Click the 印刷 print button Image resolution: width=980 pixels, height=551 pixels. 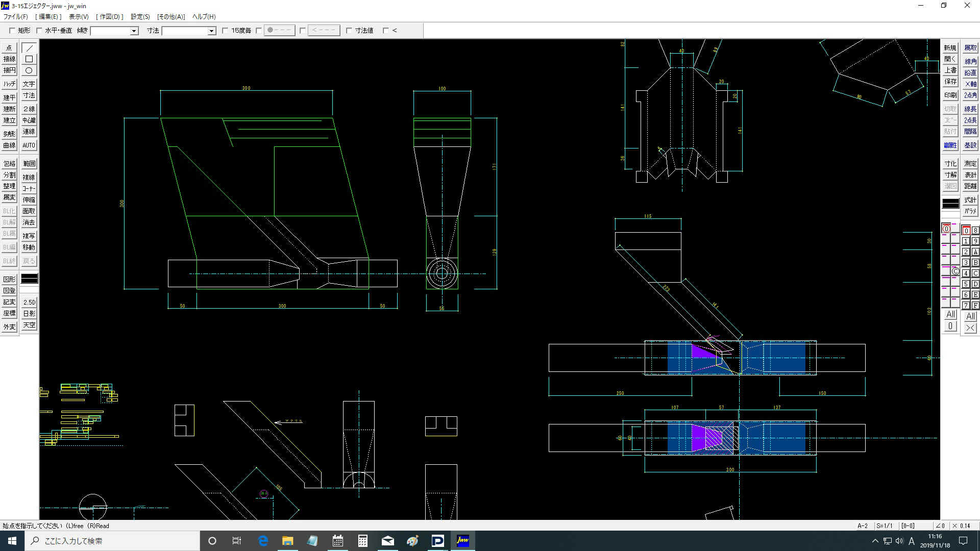pos(950,95)
